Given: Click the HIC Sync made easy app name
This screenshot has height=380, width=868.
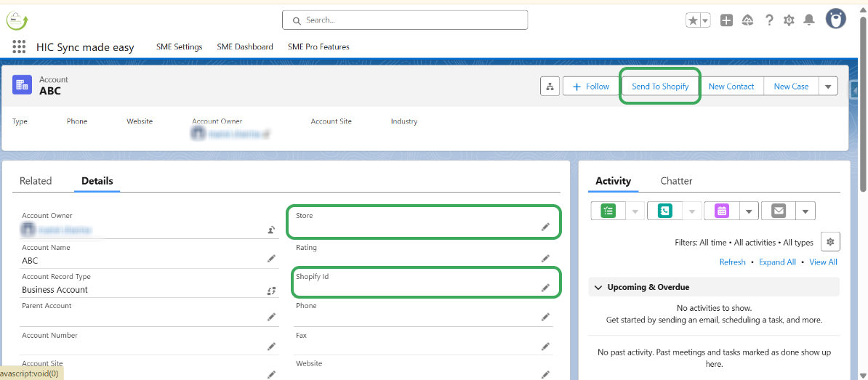Looking at the screenshot, I should pyautogui.click(x=85, y=47).
